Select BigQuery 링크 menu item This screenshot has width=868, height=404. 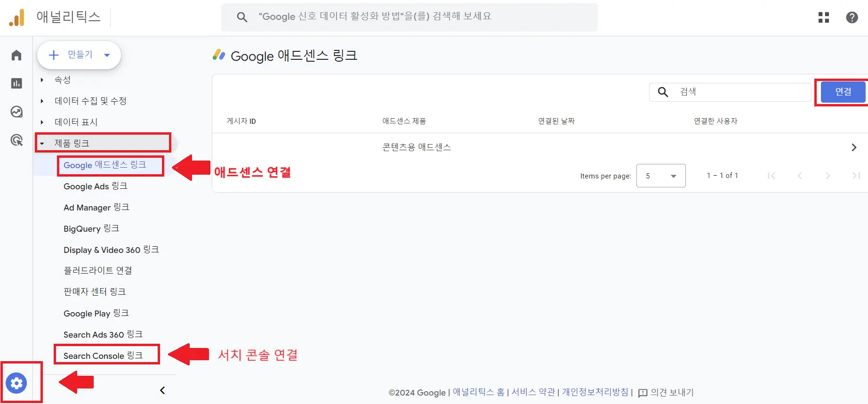[91, 228]
